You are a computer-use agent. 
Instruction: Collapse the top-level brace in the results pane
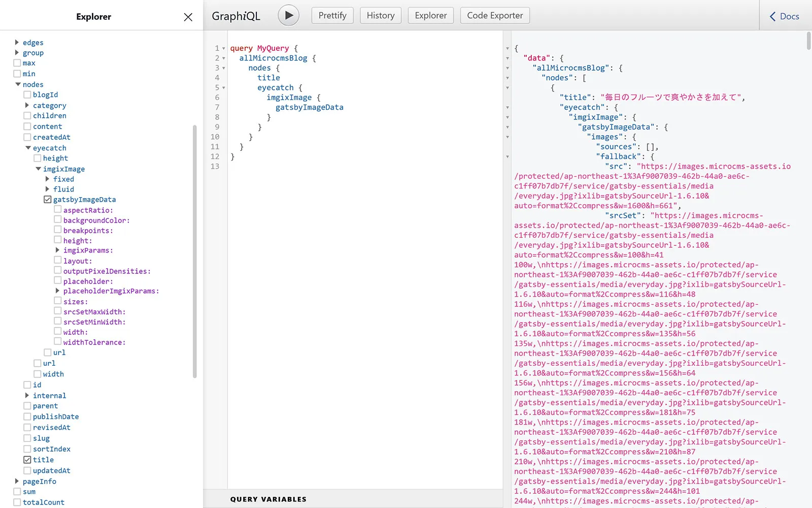(507, 49)
